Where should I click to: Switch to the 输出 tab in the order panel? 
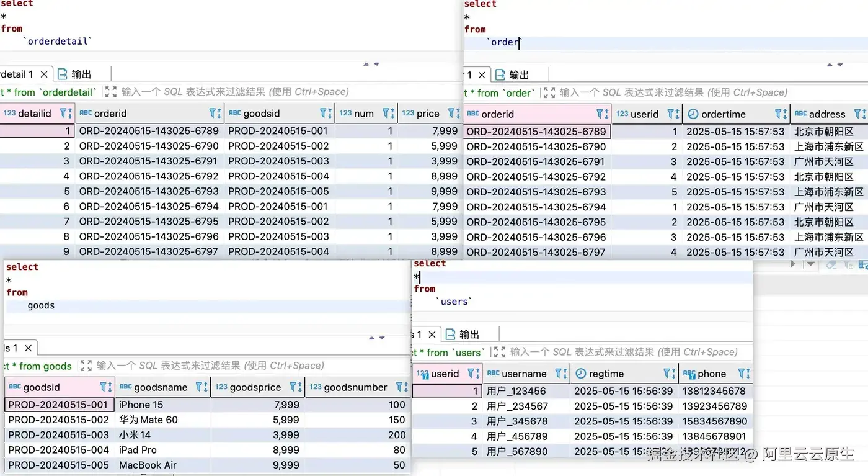pyautogui.click(x=513, y=74)
